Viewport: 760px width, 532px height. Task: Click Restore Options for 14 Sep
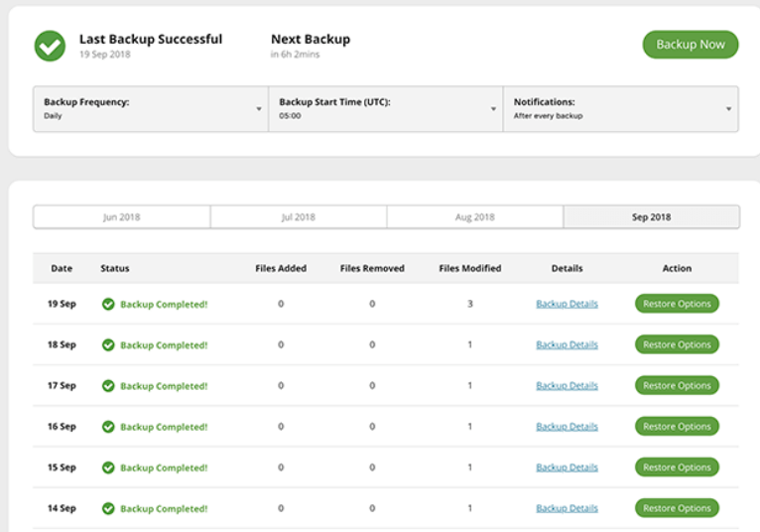tap(677, 508)
